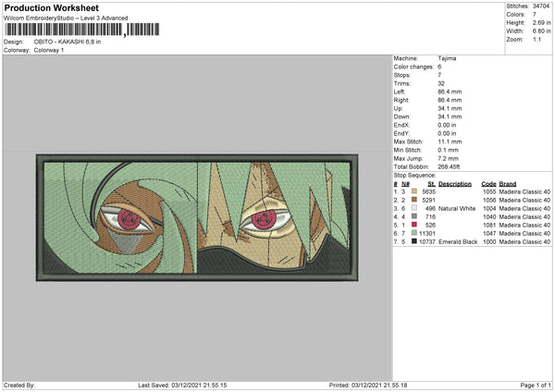Image resolution: width=555 pixels, height=392 pixels.
Task: Click the Production Worksheet title
Action: (x=51, y=7)
